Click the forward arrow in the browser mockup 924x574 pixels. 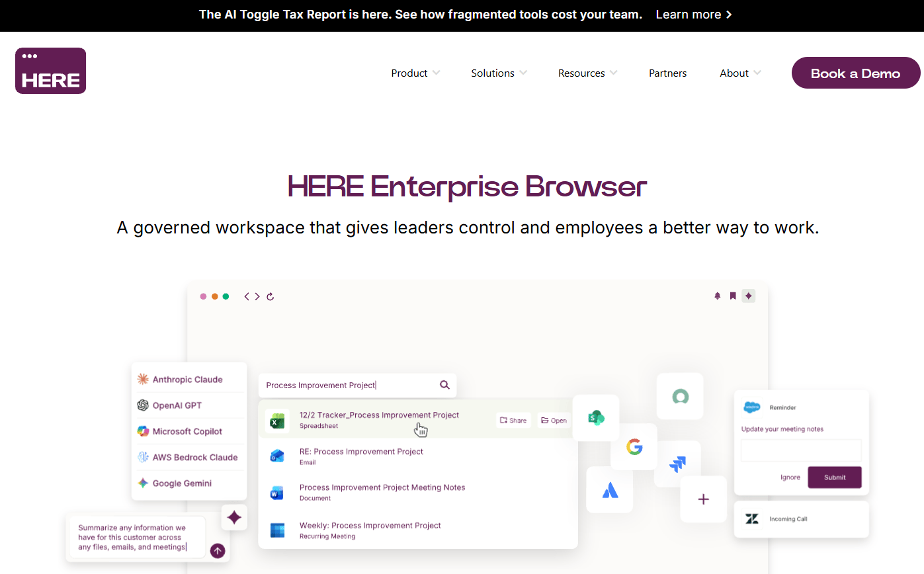(x=257, y=297)
